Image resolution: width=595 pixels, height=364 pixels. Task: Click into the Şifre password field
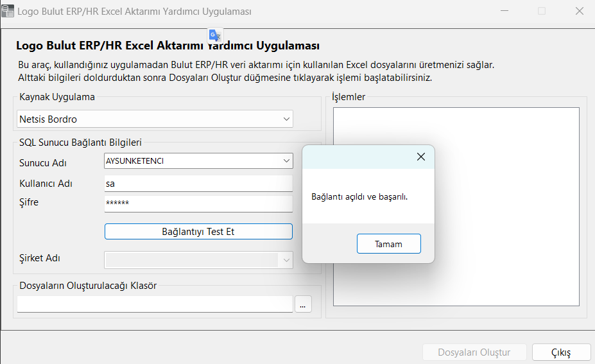point(198,204)
